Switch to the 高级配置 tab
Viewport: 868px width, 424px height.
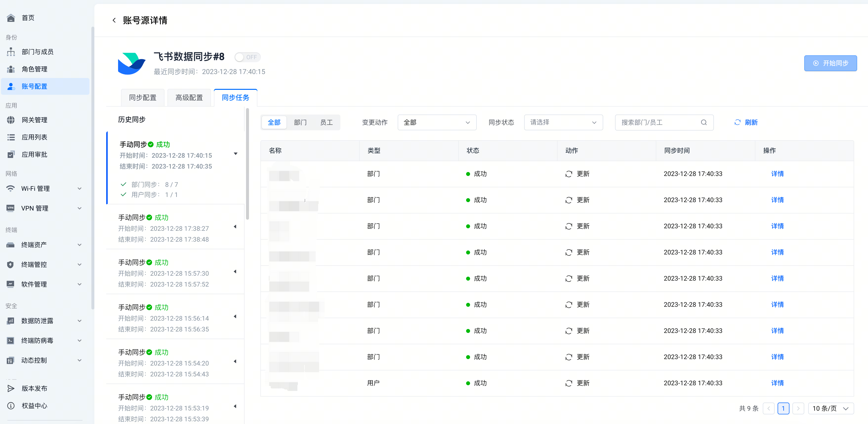[189, 98]
